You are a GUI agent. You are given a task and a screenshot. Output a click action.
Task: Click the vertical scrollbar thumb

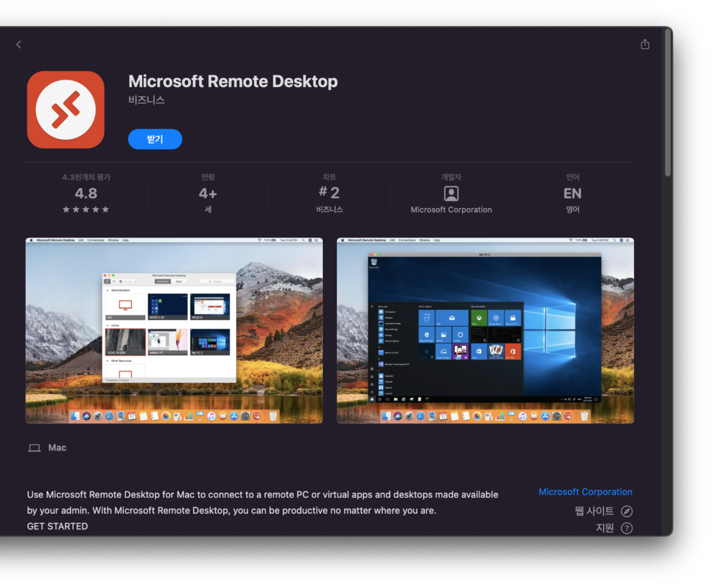point(667,102)
